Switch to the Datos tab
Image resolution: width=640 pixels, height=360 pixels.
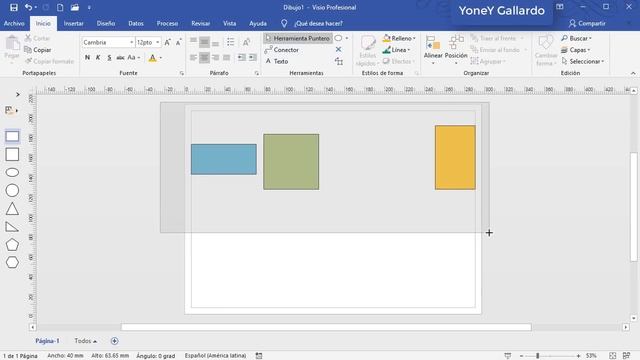click(136, 24)
